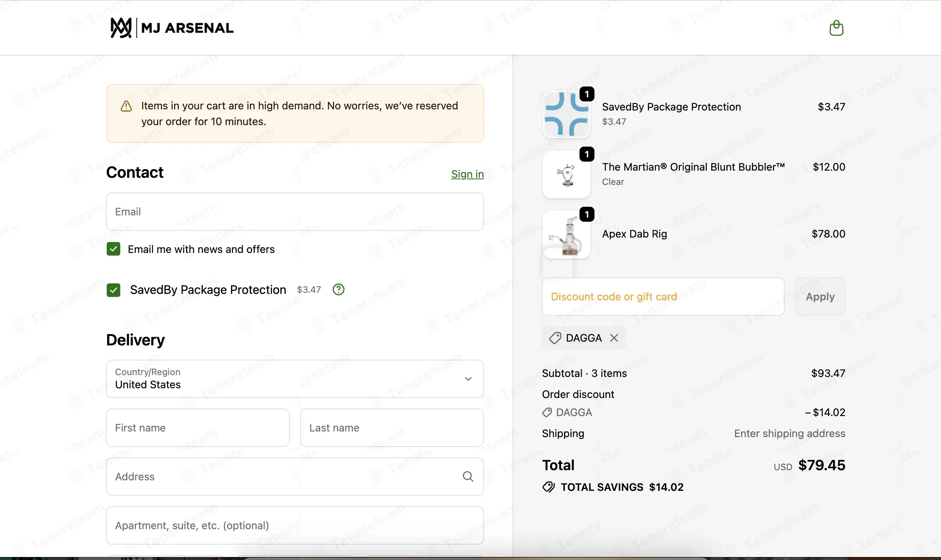Screen dimensions: 941x560
Task: Expand the Country/Region dropdown
Action: point(295,378)
